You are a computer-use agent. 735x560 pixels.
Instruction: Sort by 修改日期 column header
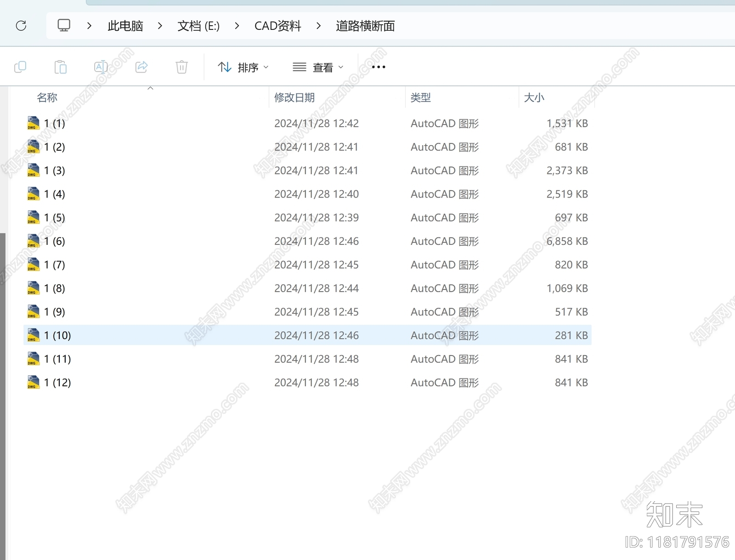coord(294,97)
